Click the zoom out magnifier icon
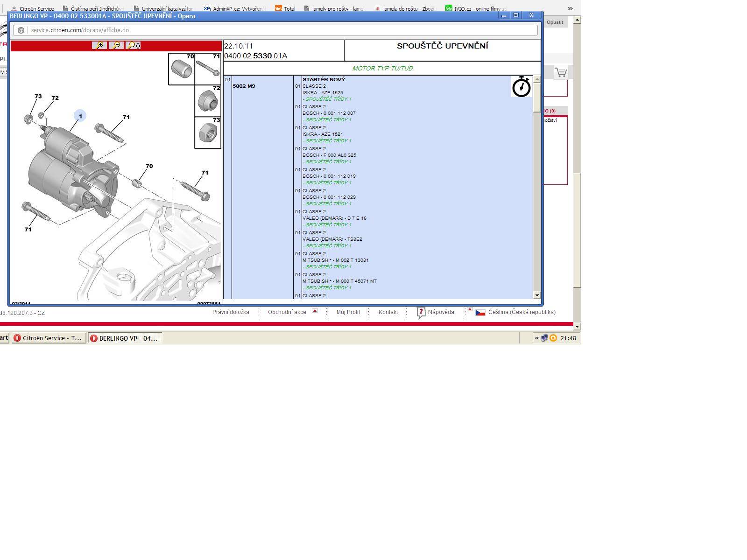 pos(116,45)
